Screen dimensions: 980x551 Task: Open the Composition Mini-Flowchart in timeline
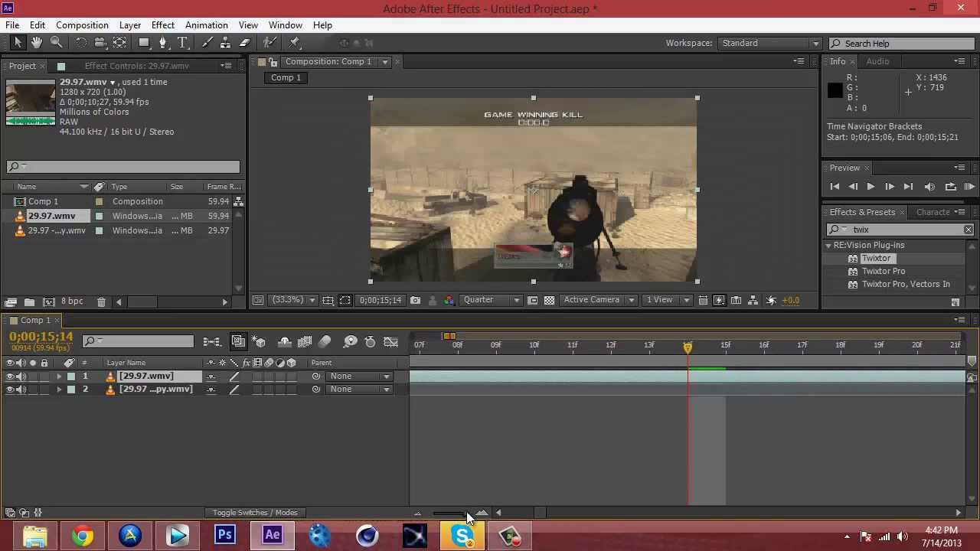(212, 341)
